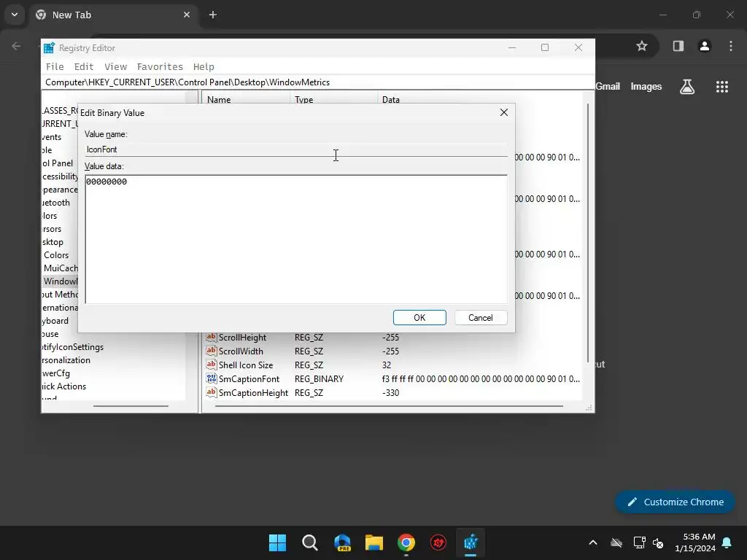Select the ScrollWidth string value icon
The height and width of the screenshot is (560, 747).
point(211,351)
